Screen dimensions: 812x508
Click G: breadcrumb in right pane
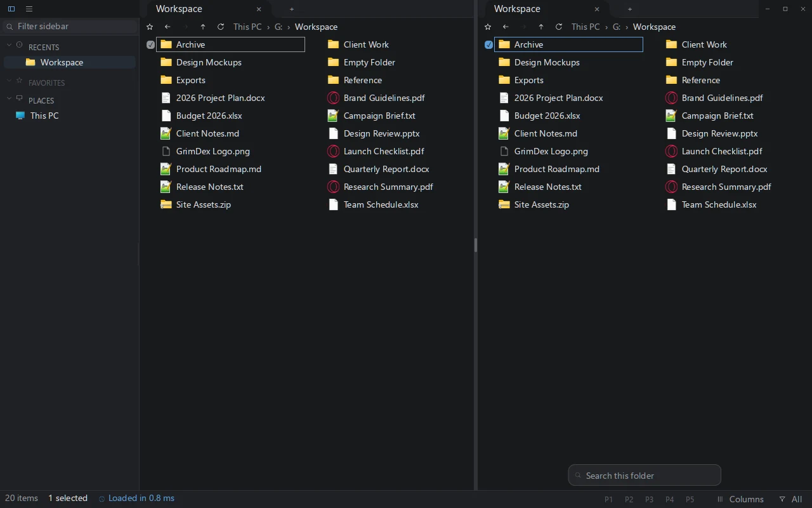click(x=617, y=27)
